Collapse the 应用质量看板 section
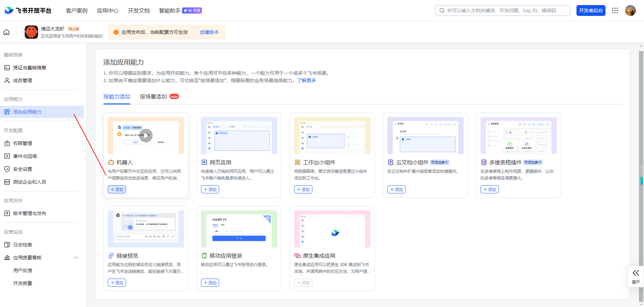 pyautogui.click(x=76, y=257)
